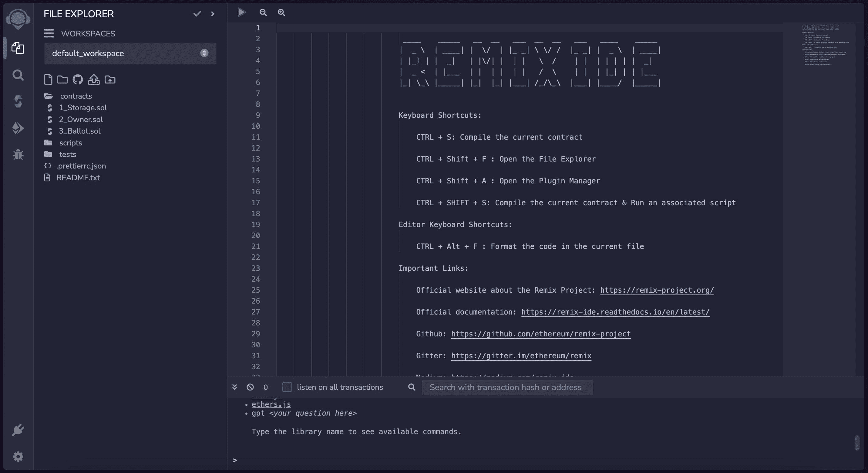Click the zoom out magnifier icon
The height and width of the screenshot is (473, 868).
click(x=263, y=12)
